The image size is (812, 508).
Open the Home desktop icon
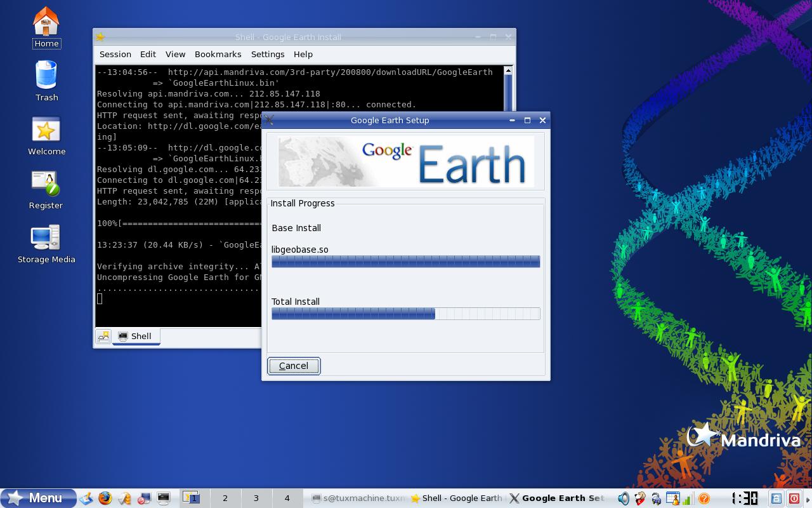tap(46, 27)
